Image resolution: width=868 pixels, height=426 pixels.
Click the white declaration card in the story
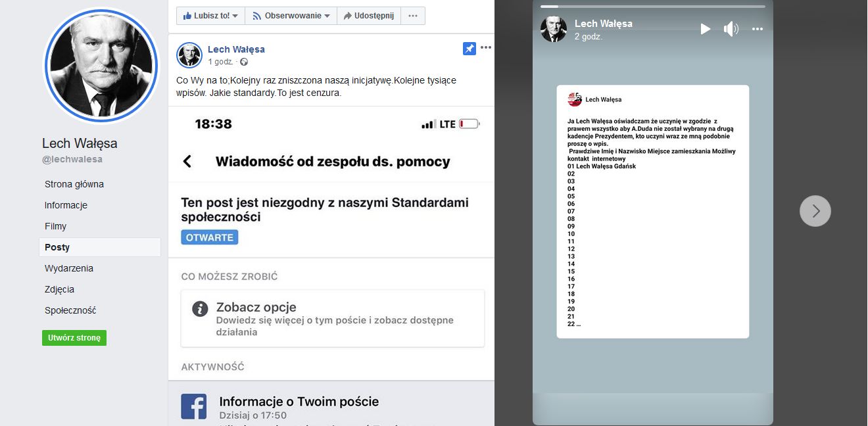pyautogui.click(x=653, y=212)
